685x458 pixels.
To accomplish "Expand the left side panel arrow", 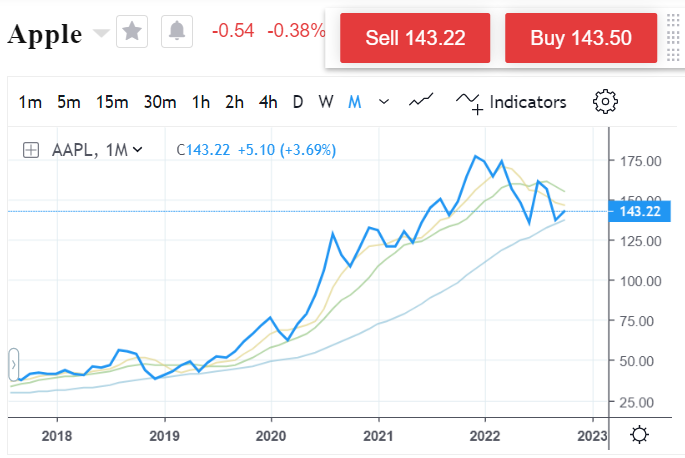I will [14, 364].
